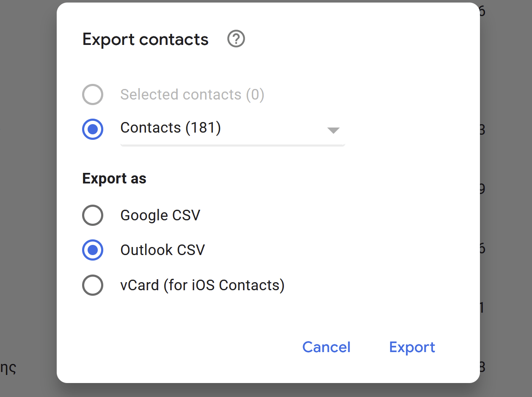Click the Export as section heading
This screenshot has width=532, height=397.
point(114,179)
